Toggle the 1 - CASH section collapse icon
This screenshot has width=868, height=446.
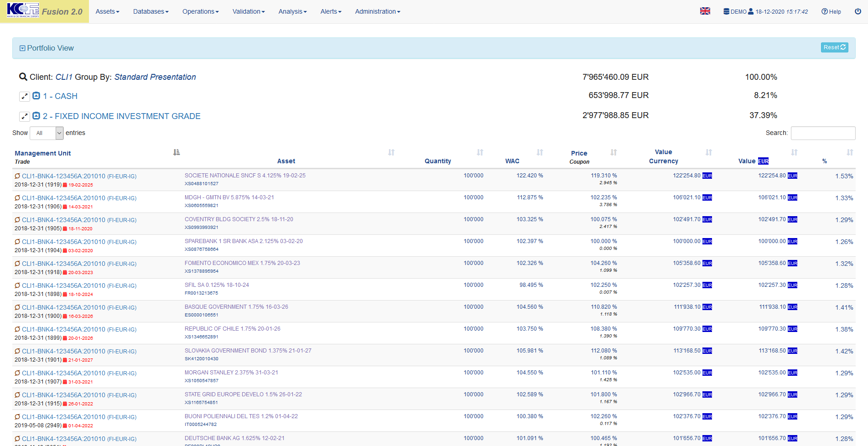pos(36,96)
